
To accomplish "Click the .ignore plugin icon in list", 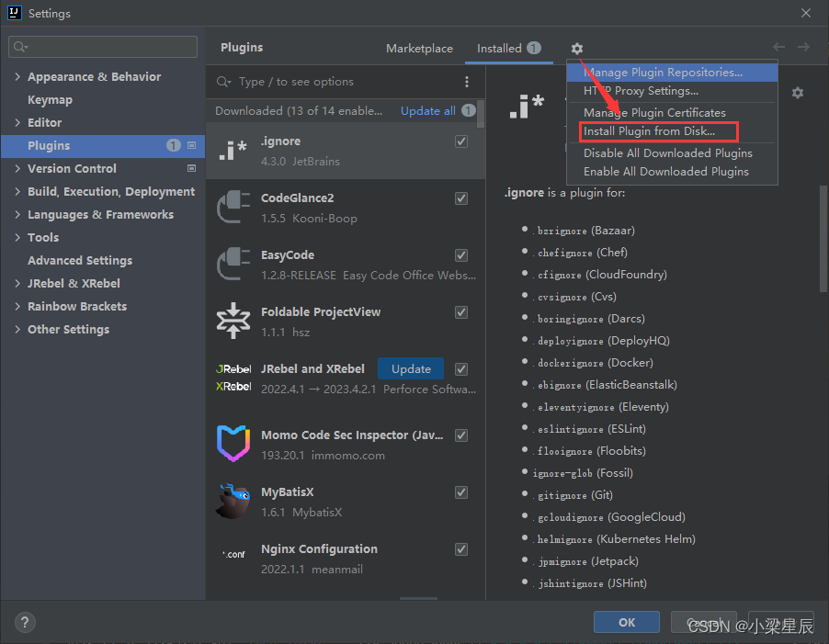I will pyautogui.click(x=233, y=151).
